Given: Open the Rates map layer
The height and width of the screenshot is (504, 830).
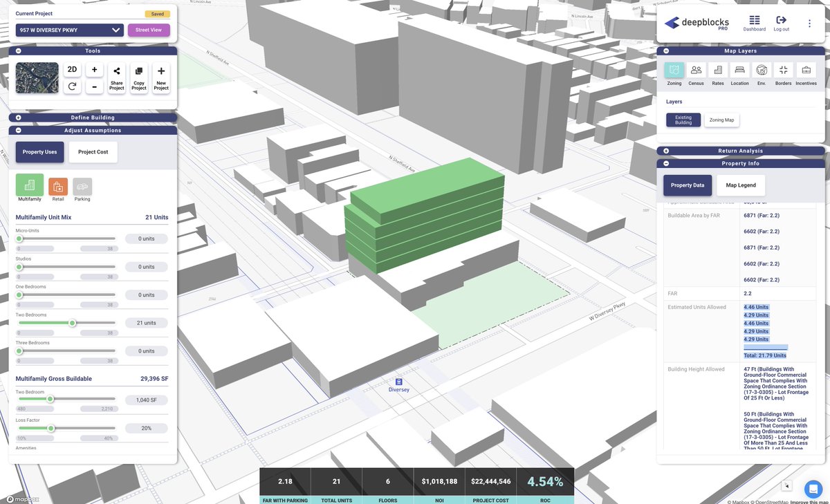Looking at the screenshot, I should 718,70.
